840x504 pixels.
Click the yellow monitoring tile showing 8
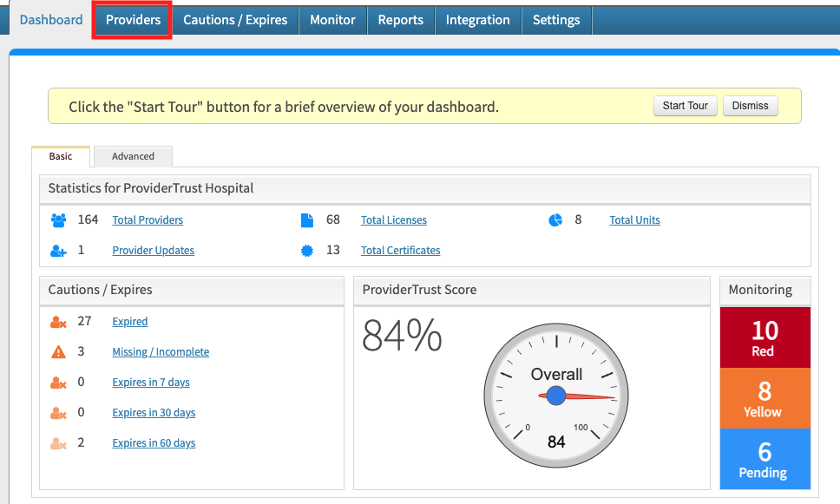[x=765, y=398]
